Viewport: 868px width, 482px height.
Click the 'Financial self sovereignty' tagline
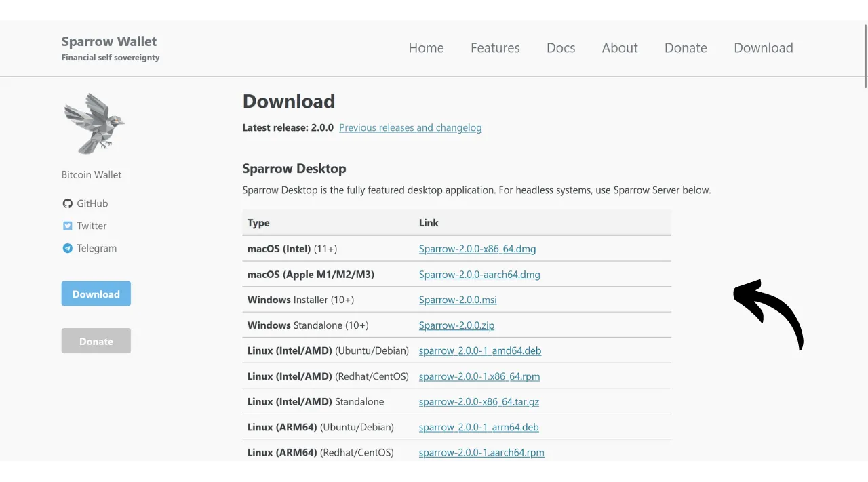coord(111,58)
